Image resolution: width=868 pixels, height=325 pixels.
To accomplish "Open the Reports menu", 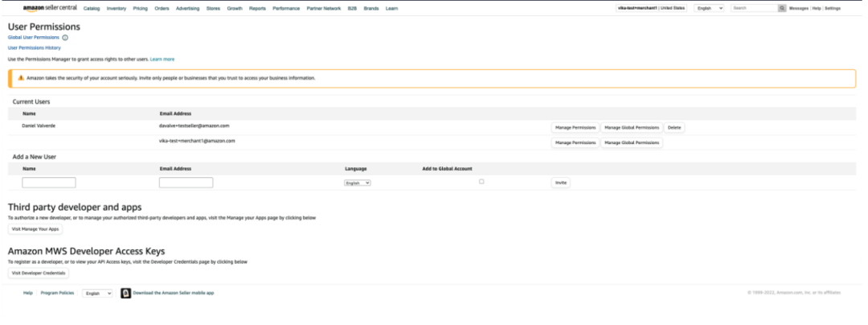I will tap(257, 8).
